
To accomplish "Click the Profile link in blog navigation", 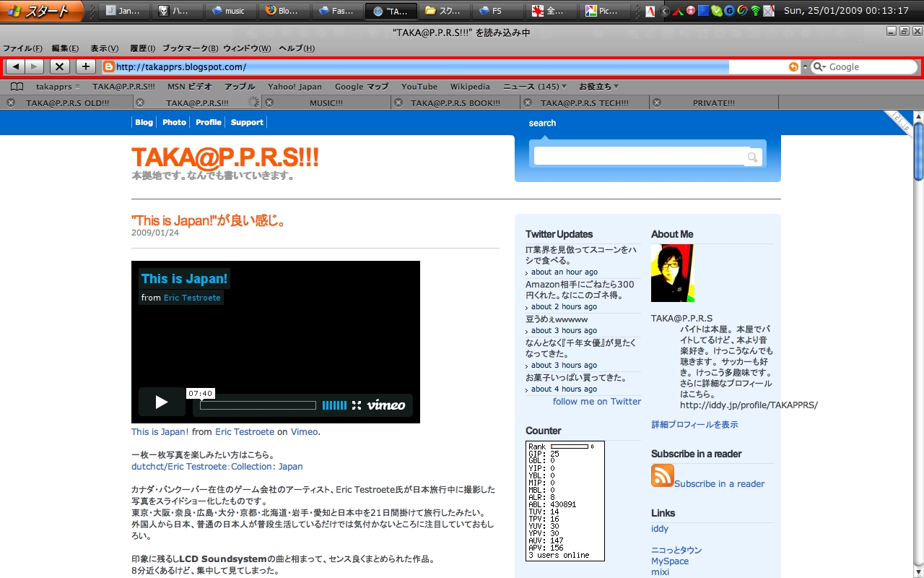I will coord(209,122).
